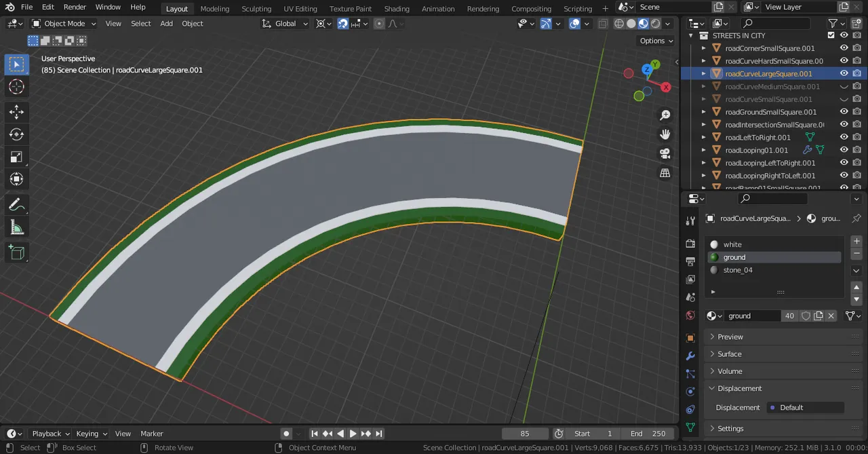Toggle the camera view icon

[665, 154]
